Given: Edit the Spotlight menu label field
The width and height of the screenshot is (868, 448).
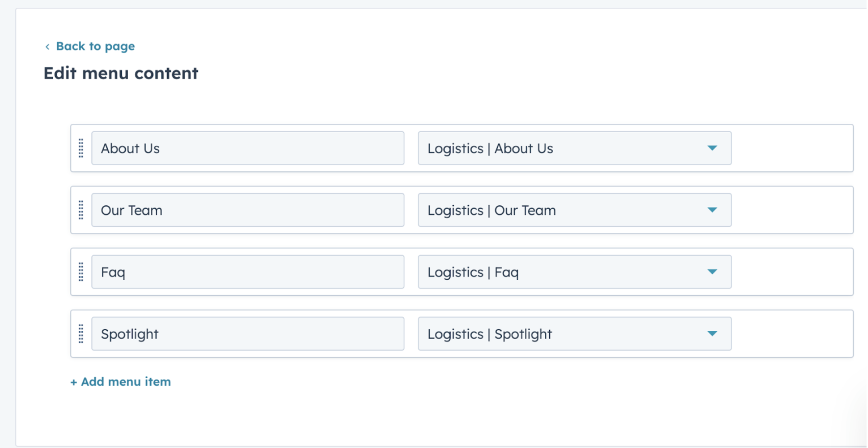Looking at the screenshot, I should click(247, 334).
